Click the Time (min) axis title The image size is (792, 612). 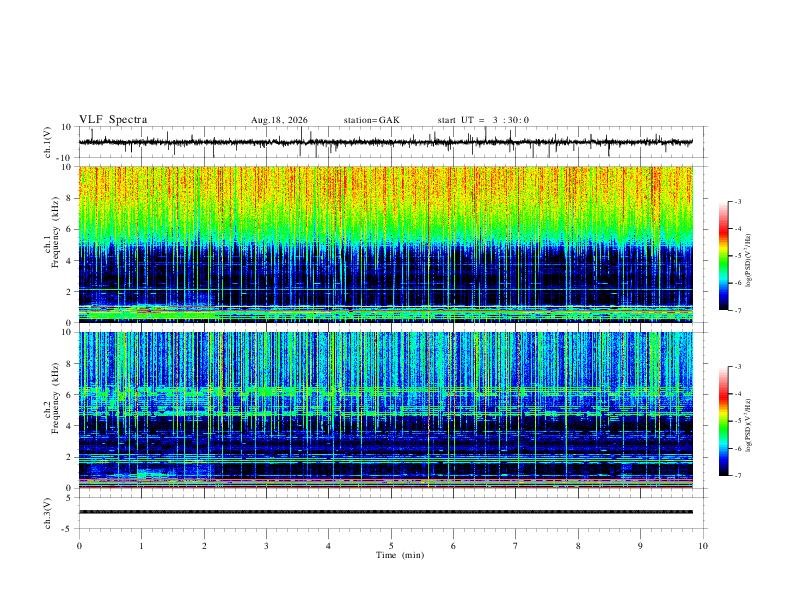coord(400,555)
